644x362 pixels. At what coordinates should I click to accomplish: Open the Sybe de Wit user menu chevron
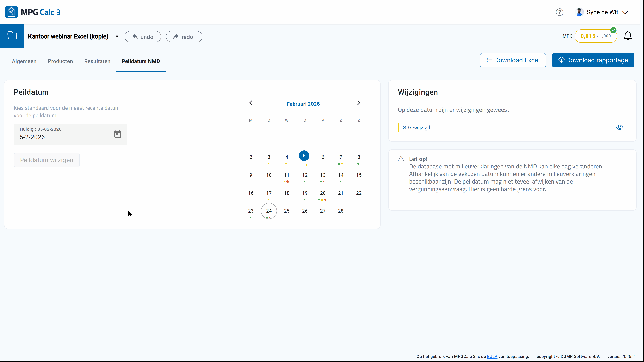[625, 12]
